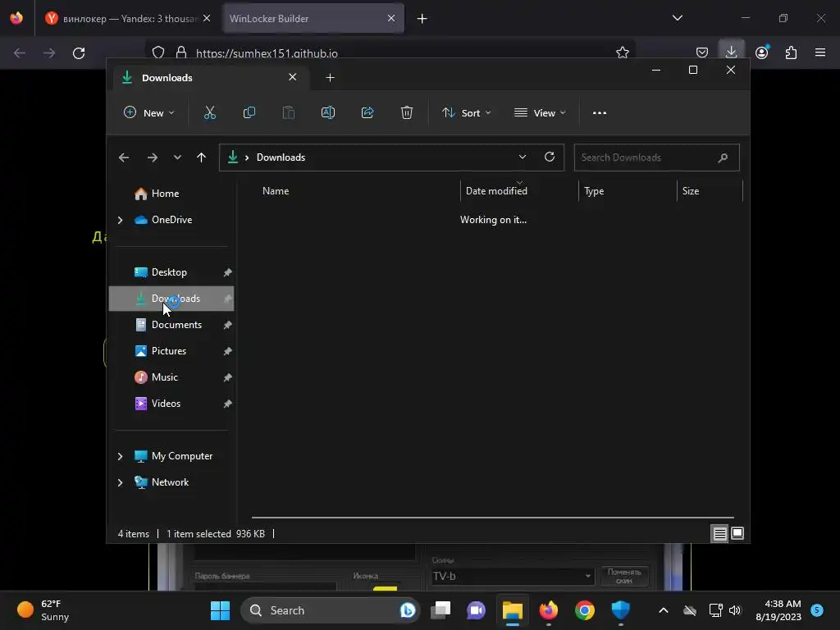Click Downloads breadcrumb in address bar
The height and width of the screenshot is (630, 840).
click(x=281, y=157)
